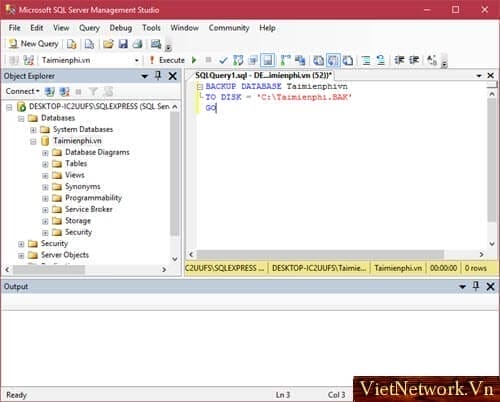The height and width of the screenshot is (402, 500).
Task: Open the Connect dropdown in Object Explorer
Action: (22, 91)
